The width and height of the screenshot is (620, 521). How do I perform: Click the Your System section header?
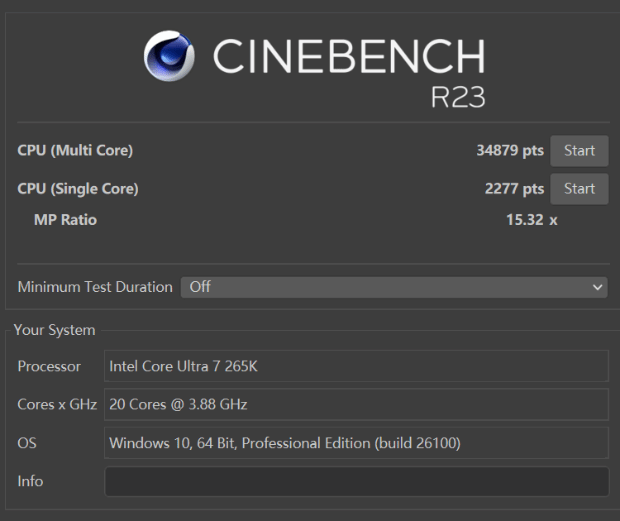pyautogui.click(x=54, y=330)
